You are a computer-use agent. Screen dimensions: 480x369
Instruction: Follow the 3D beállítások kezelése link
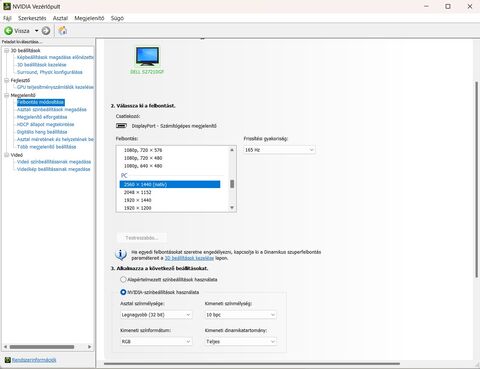coord(189,258)
